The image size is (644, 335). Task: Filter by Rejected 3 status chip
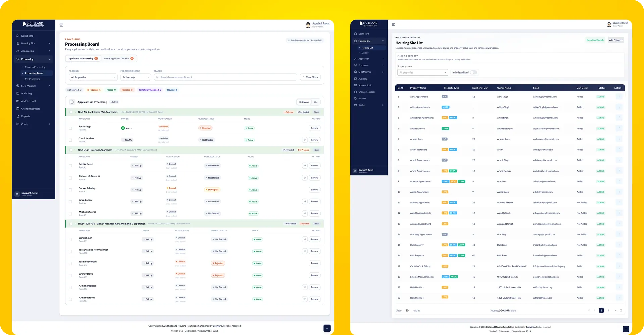pos(127,90)
